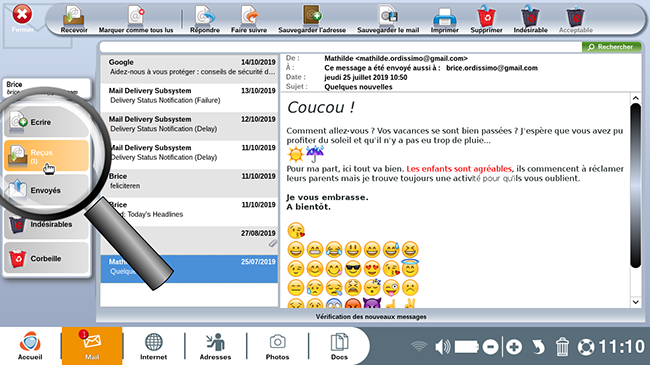
Task: Start a new message with Ecrire
Action: point(46,122)
